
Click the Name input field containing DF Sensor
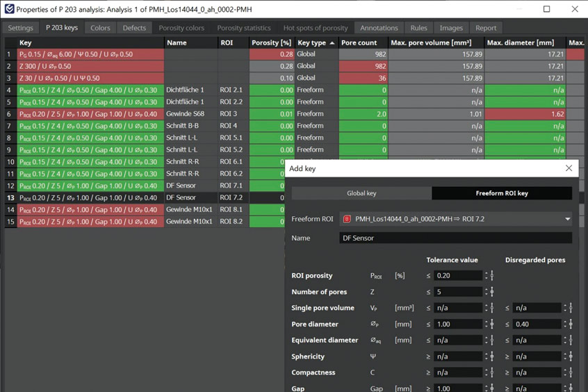(455, 238)
